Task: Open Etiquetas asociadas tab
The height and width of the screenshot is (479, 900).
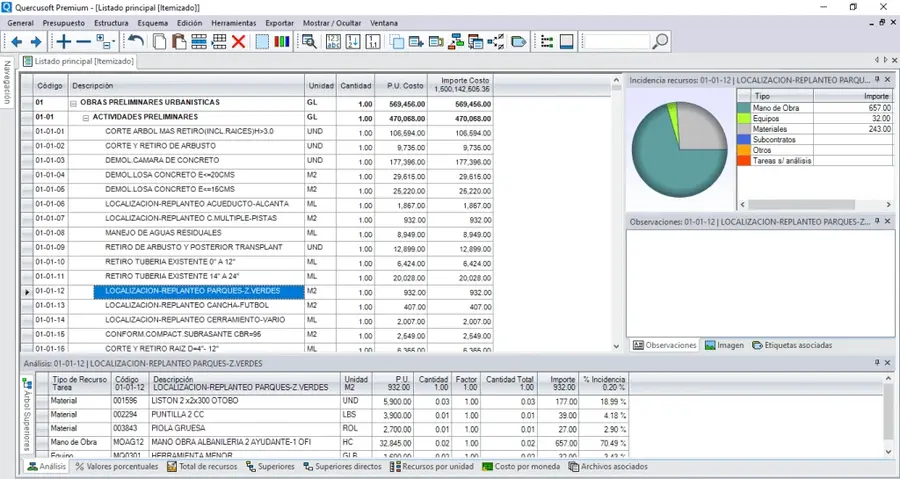Action: pyautogui.click(x=792, y=345)
